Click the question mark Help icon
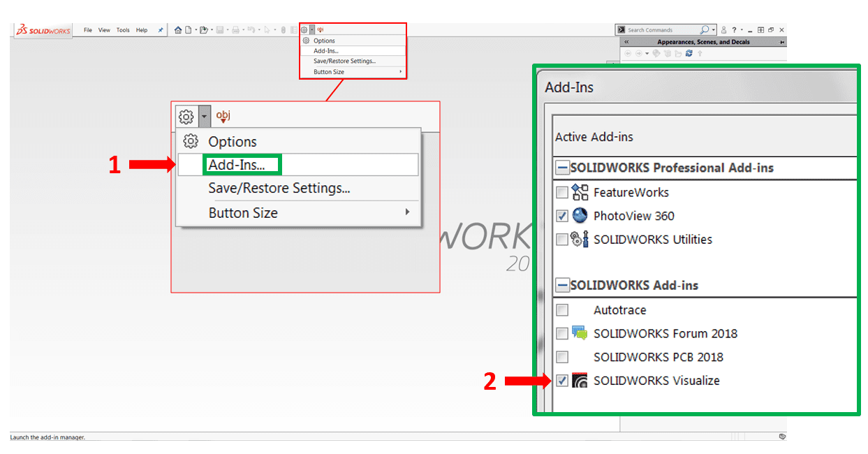Viewport: 868px width, 454px height. click(x=733, y=30)
